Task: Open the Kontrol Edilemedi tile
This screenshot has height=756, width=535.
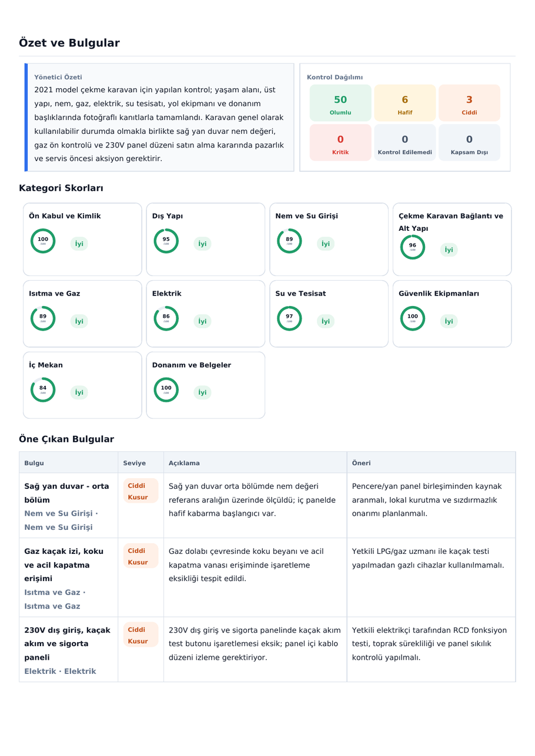Action: pyautogui.click(x=405, y=142)
